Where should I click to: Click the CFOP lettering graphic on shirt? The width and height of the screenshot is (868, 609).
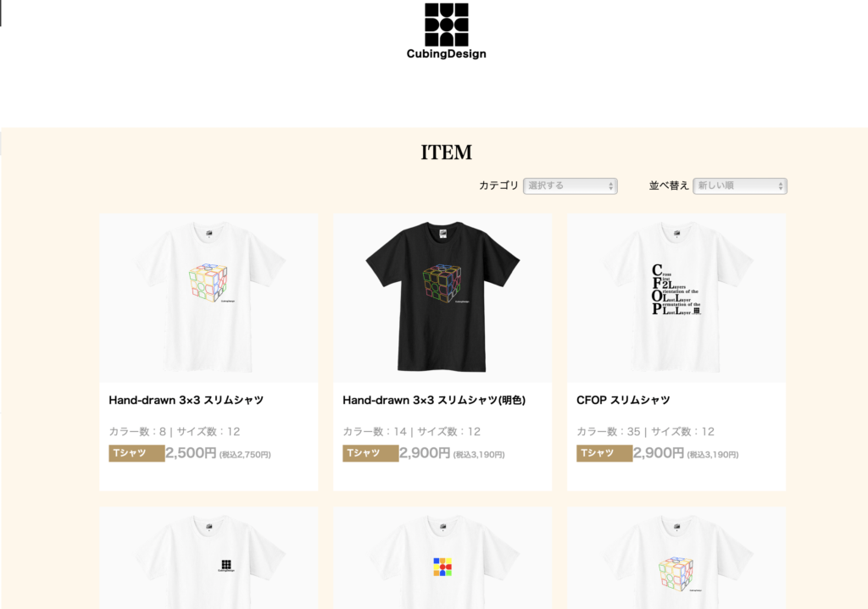click(676, 290)
